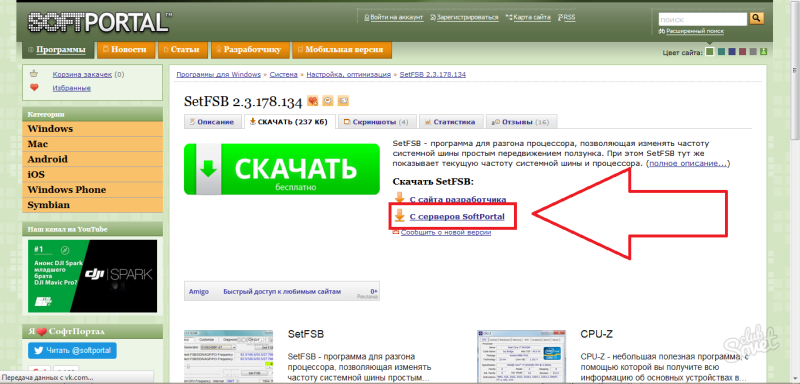Open the Описание tab
Image resolution: width=800 pixels, height=384 pixels.
click(x=212, y=122)
